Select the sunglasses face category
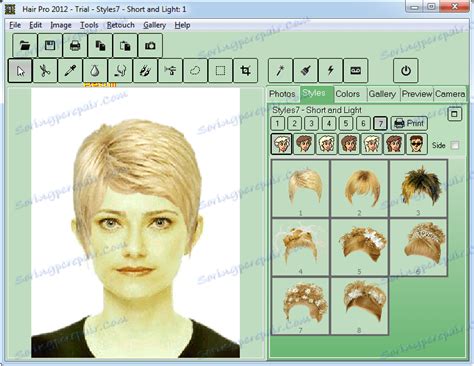 417,144
